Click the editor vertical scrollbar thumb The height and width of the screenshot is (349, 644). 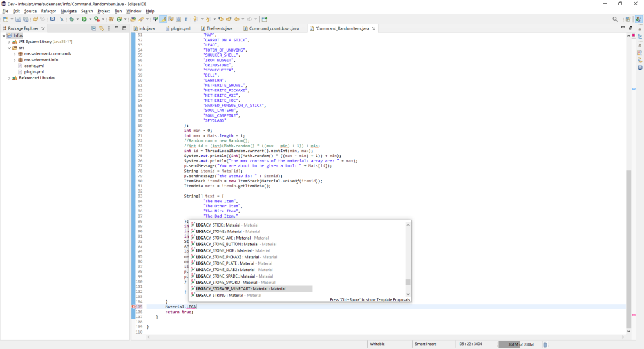point(629,249)
